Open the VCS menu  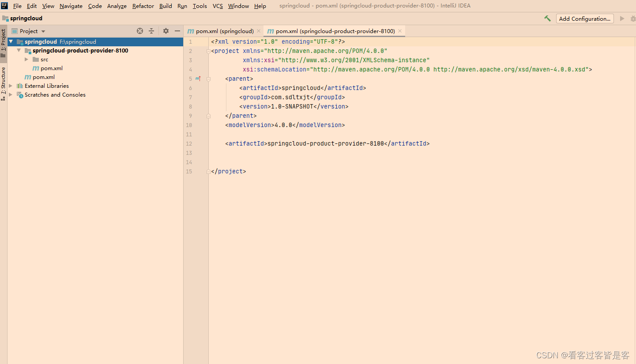(x=218, y=6)
